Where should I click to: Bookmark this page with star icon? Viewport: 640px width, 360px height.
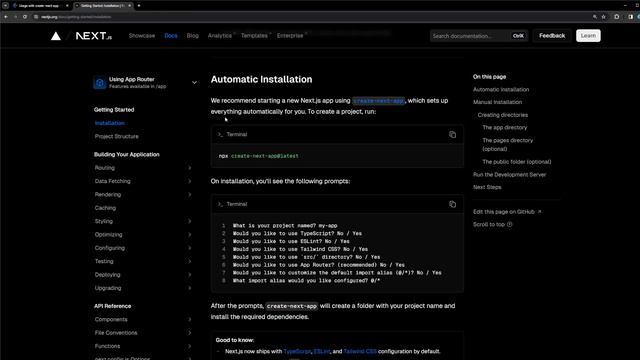[604, 17]
